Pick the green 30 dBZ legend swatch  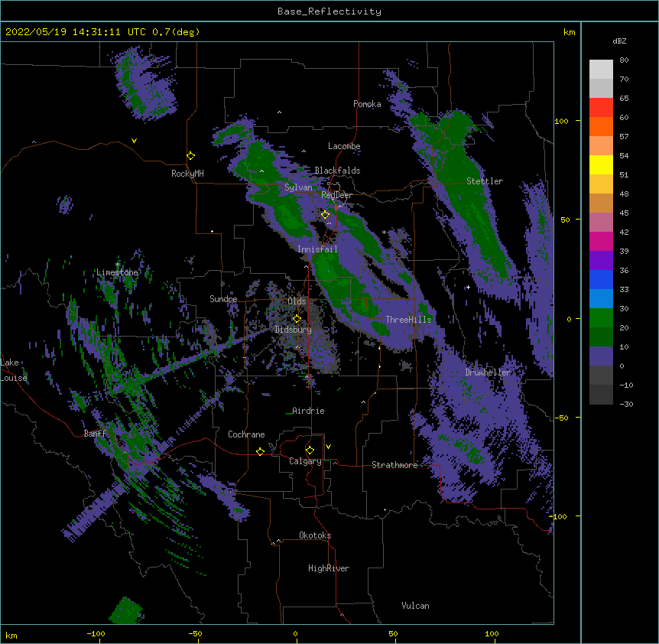pyautogui.click(x=601, y=318)
